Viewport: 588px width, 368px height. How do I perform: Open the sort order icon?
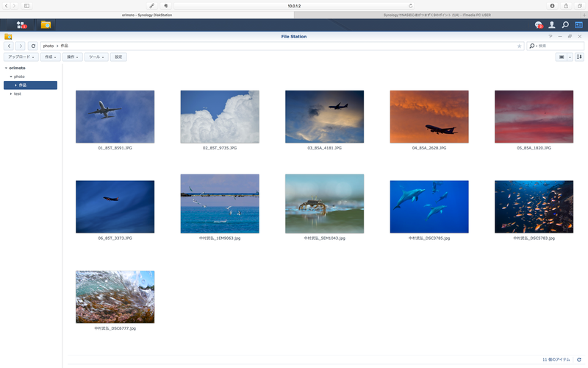coord(579,57)
